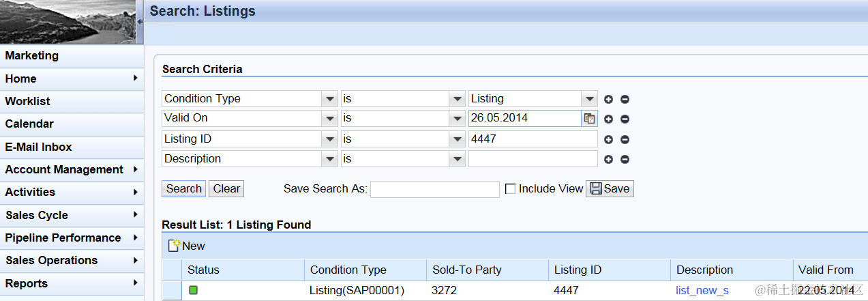The height and width of the screenshot is (301, 868).
Task: Remove the Description criterion row
Action: [625, 160]
